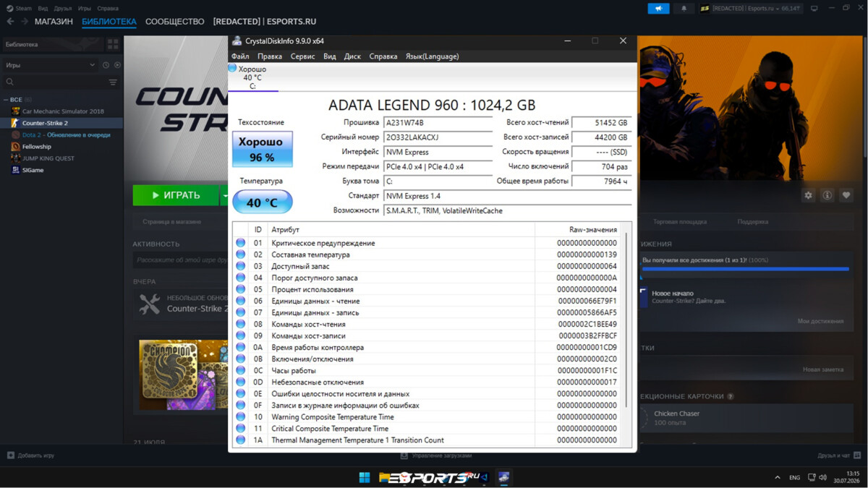Image resolution: width=868 pixels, height=488 pixels.
Task: Add Counter-Strike 2 to favorites heart icon
Action: [x=846, y=195]
